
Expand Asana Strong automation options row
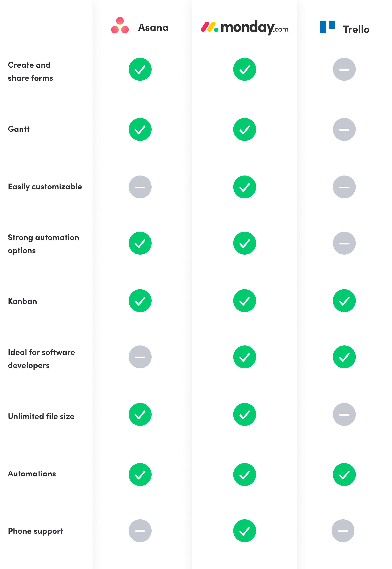[140, 243]
